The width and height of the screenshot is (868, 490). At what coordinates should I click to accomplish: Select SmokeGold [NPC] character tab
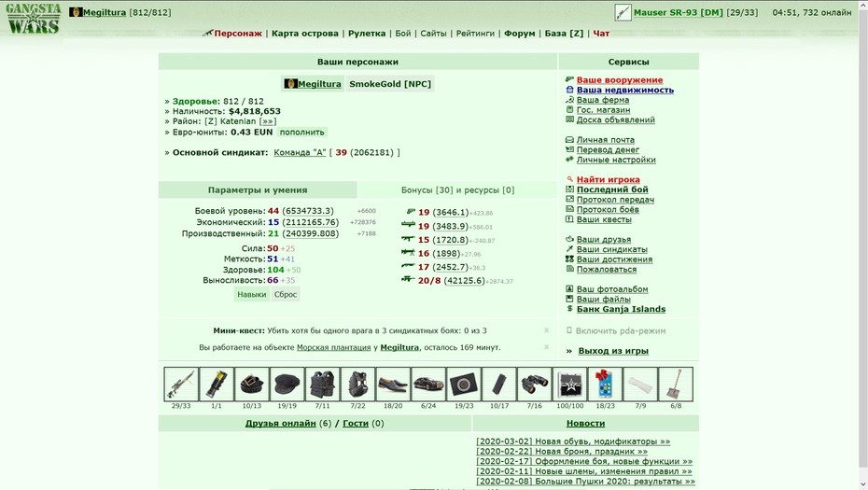pyautogui.click(x=390, y=84)
